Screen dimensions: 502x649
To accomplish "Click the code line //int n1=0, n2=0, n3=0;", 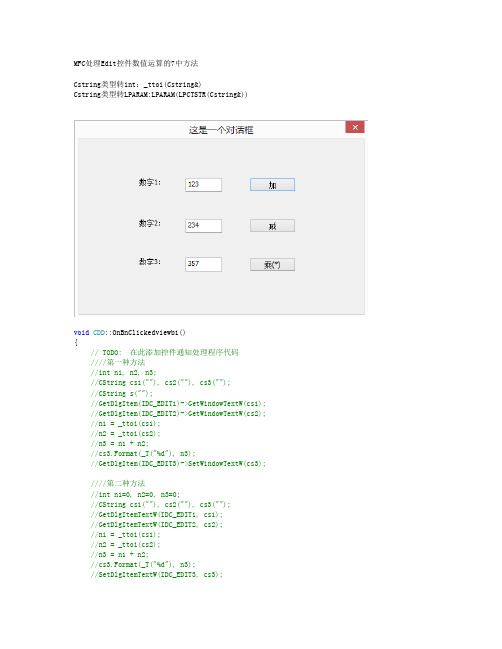I will pyautogui.click(x=135, y=494).
